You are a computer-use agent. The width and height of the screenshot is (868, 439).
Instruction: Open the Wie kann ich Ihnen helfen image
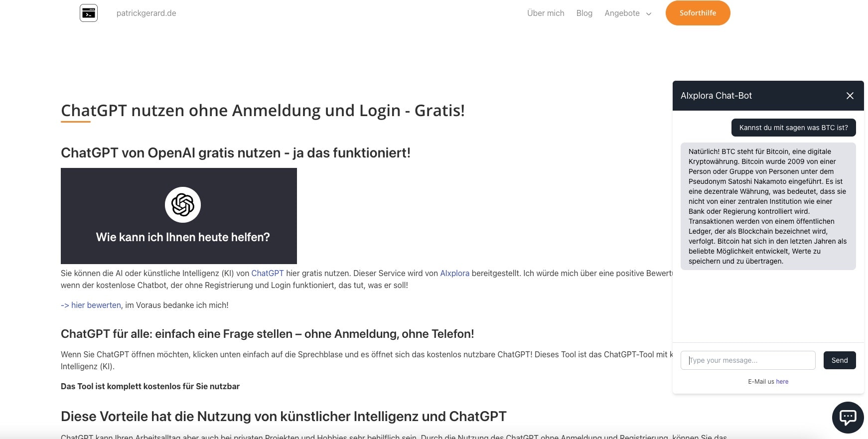[x=179, y=216]
